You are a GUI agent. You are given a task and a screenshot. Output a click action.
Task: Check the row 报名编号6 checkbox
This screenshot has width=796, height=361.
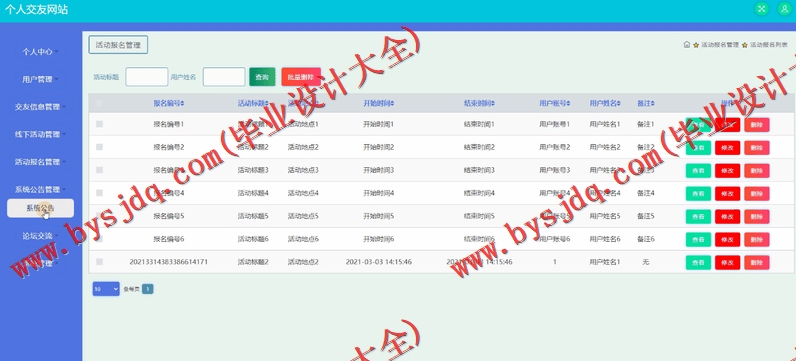[x=100, y=239]
